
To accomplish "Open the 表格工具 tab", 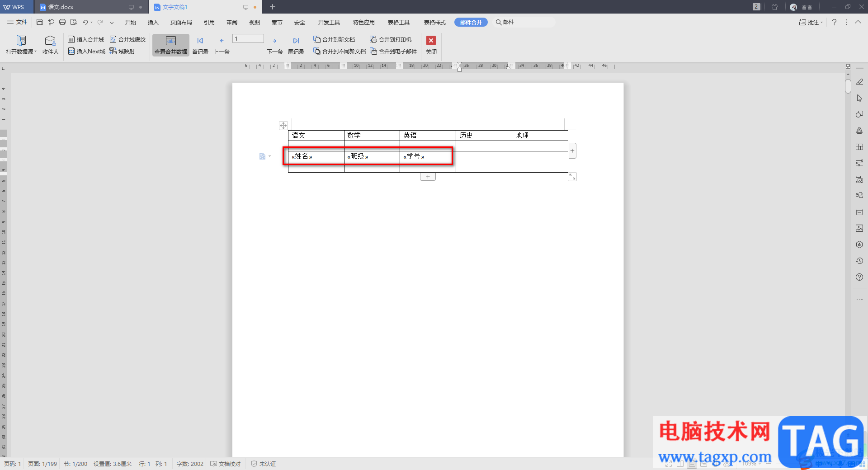I will tap(398, 22).
